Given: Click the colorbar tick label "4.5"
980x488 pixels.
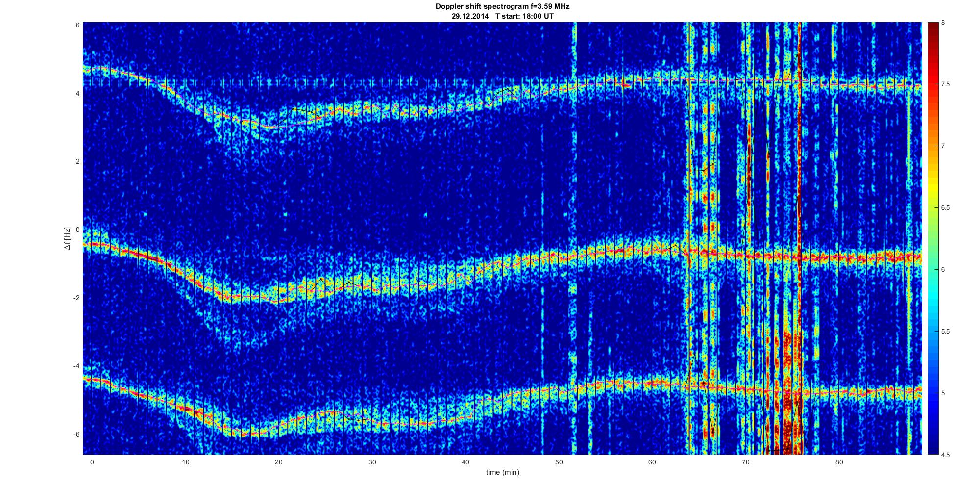Looking at the screenshot, I should (945, 455).
